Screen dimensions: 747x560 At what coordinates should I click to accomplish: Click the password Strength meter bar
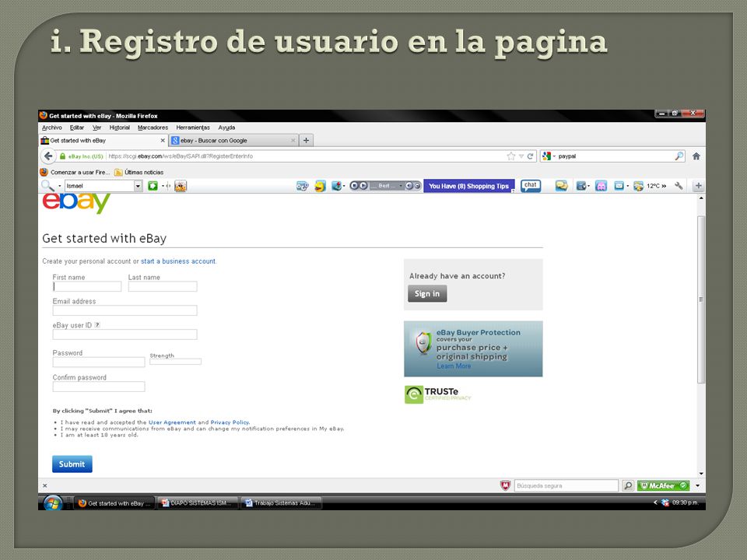(175, 362)
